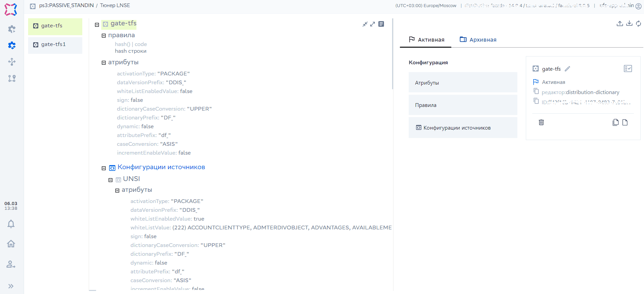Click the pencil icon to rename gate-tfs
This screenshot has height=294, width=644.
tap(567, 69)
